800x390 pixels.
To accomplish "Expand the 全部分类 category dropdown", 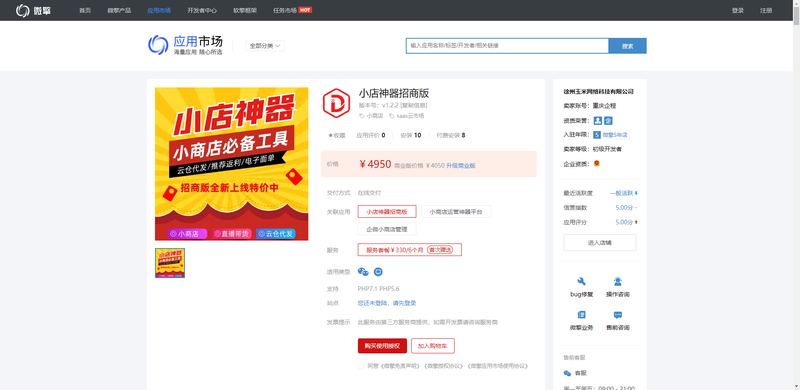I will tap(265, 46).
